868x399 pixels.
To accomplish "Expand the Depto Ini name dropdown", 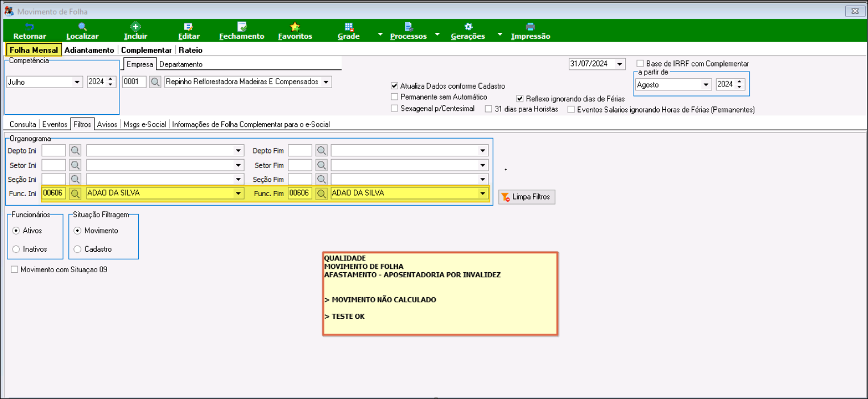I will [x=238, y=151].
